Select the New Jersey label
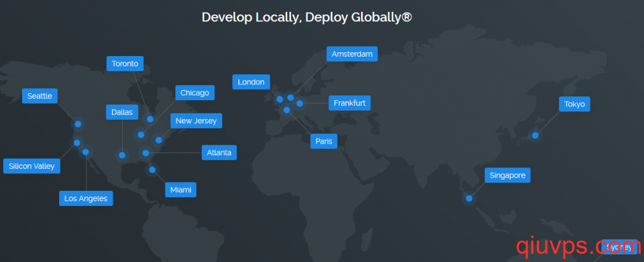This screenshot has height=262, width=644. [196, 120]
